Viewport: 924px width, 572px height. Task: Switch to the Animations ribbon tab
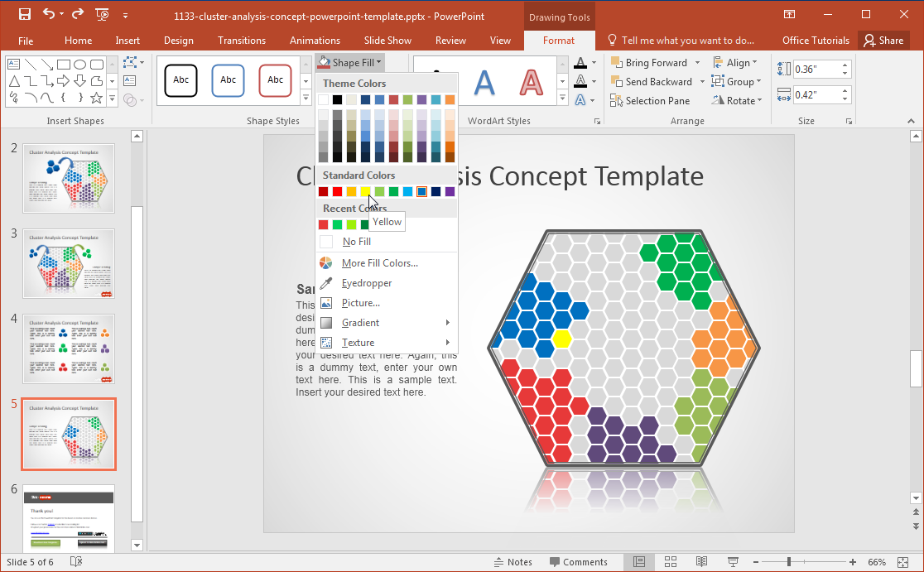[315, 40]
